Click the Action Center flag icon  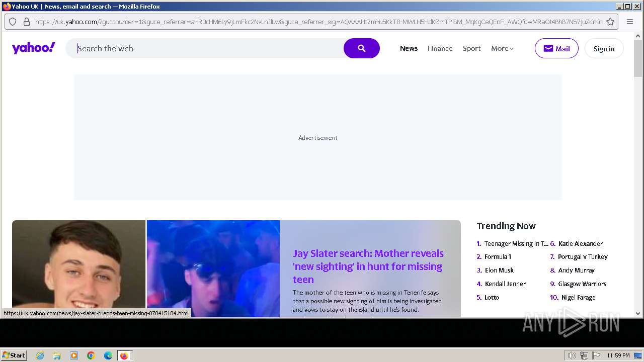coord(596,355)
